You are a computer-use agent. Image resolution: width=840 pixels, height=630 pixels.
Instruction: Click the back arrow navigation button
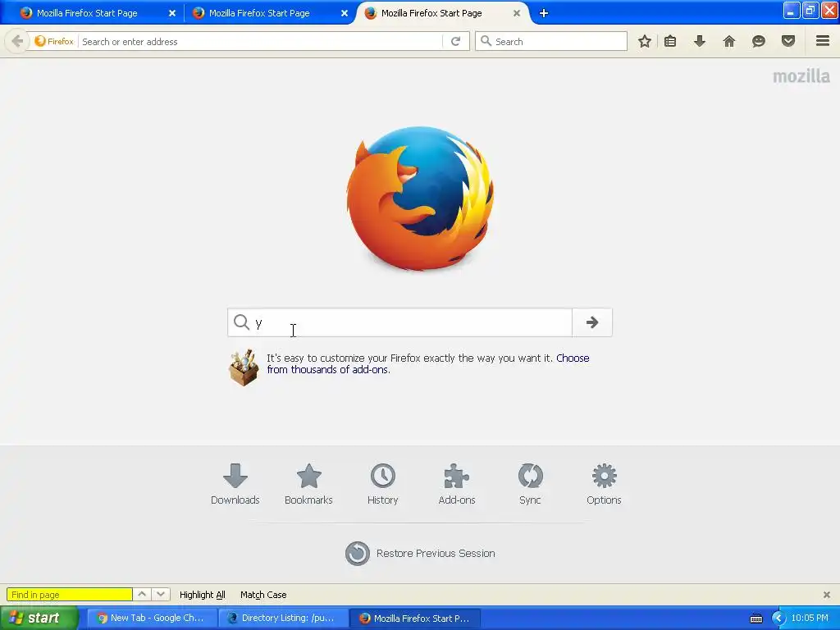17,41
